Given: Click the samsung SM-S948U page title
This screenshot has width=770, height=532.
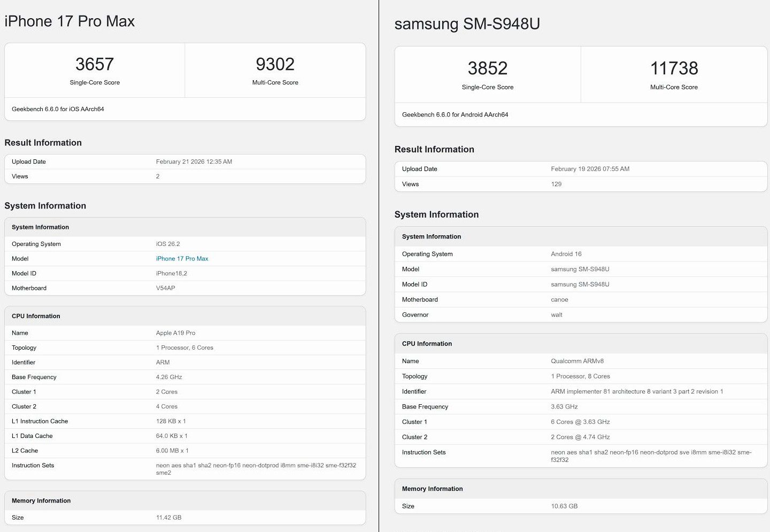Looking at the screenshot, I should point(467,24).
